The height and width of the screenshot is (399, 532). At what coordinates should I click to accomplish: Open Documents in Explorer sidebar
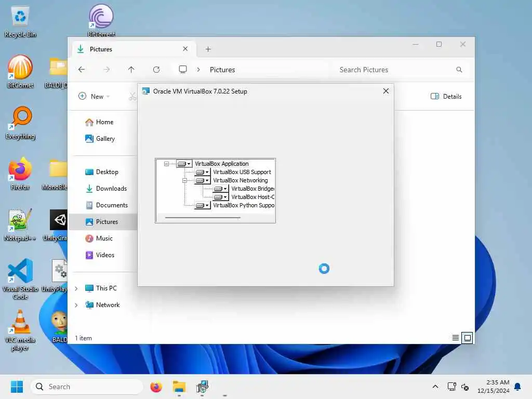click(107, 205)
